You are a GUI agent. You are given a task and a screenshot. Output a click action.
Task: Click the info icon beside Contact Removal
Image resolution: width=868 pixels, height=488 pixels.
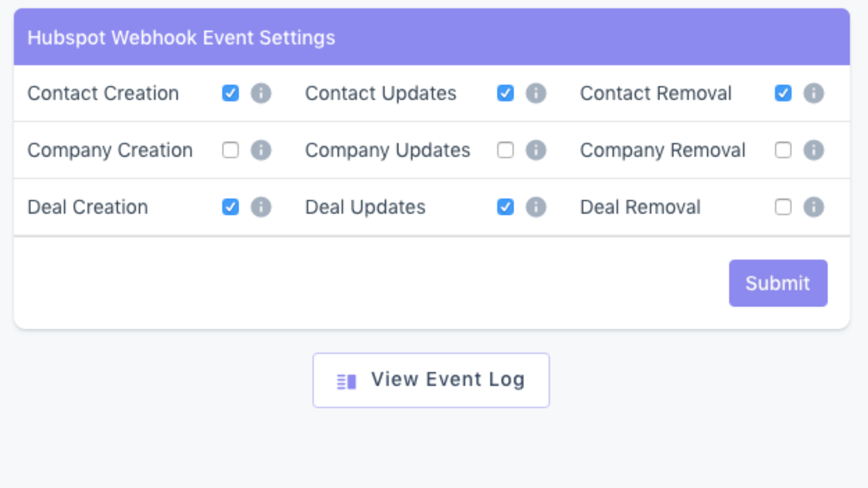pos(813,93)
